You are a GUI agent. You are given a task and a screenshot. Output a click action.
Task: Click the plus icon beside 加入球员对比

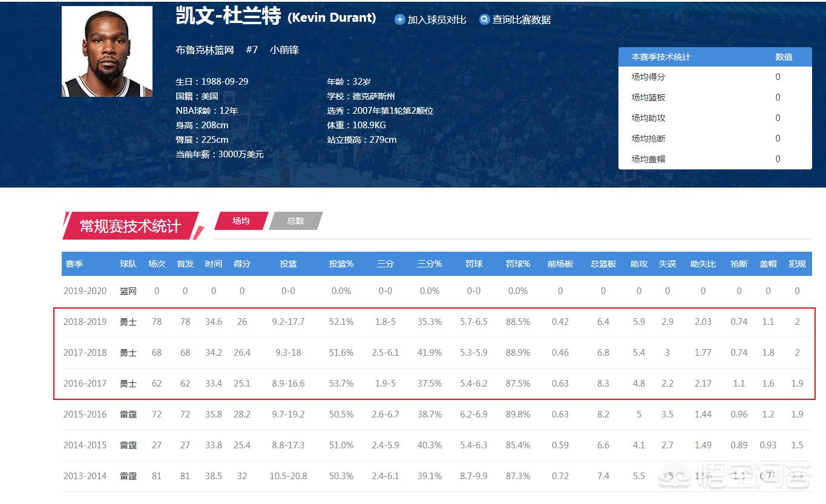(x=399, y=19)
